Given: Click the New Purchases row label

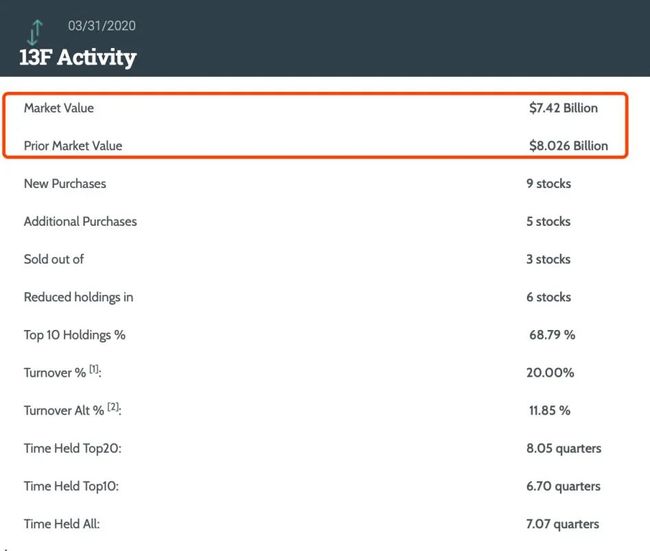Looking at the screenshot, I should pos(65,183).
